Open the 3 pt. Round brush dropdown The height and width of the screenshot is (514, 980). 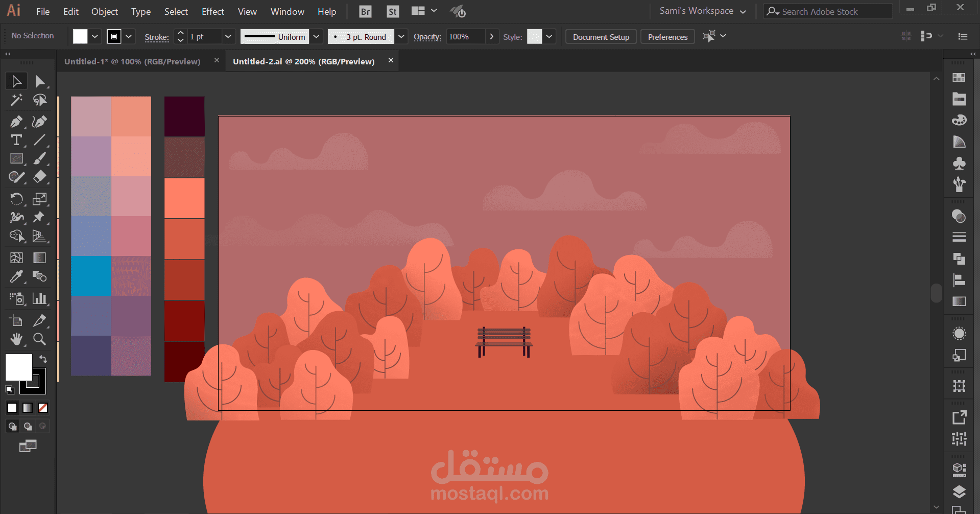pos(401,36)
